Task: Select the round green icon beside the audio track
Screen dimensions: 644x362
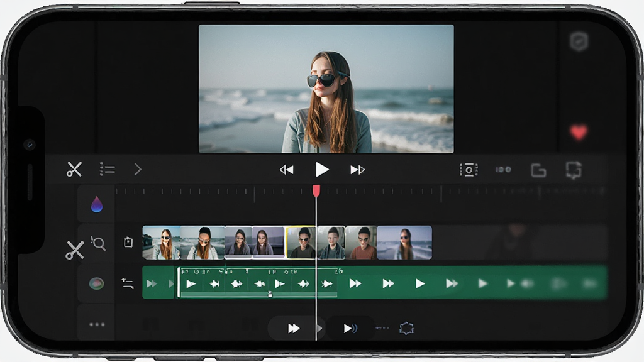Action: (96, 283)
